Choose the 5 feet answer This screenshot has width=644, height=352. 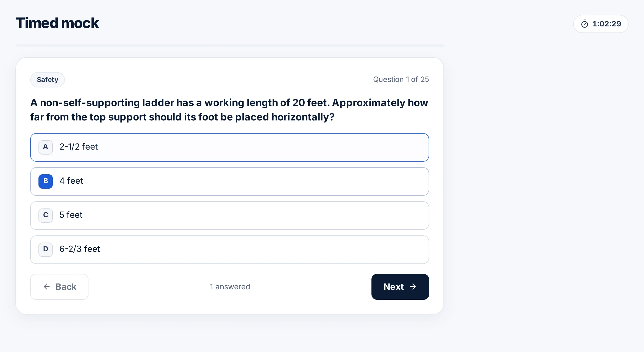[230, 216]
